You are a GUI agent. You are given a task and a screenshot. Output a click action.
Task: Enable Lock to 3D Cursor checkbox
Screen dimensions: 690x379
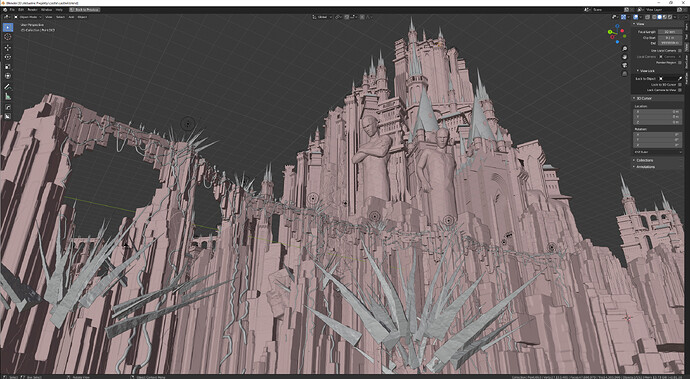tap(680, 85)
